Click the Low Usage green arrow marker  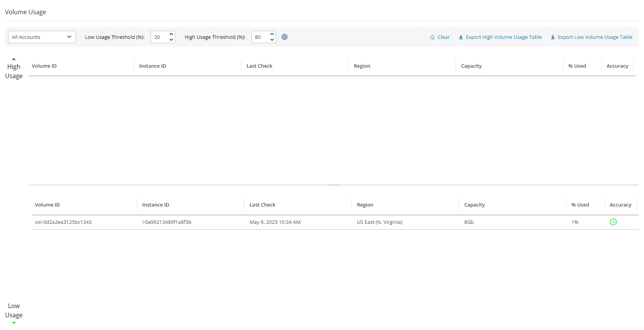pos(14,323)
